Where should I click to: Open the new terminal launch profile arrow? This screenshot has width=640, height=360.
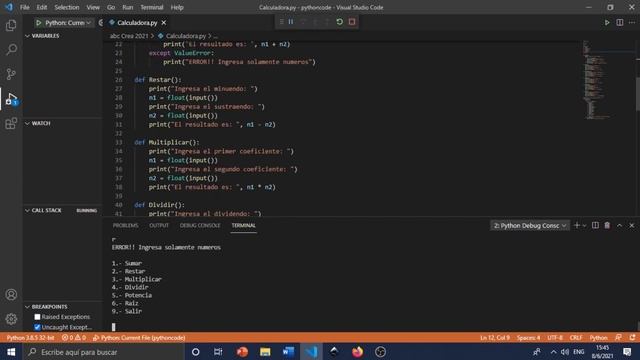(584, 225)
